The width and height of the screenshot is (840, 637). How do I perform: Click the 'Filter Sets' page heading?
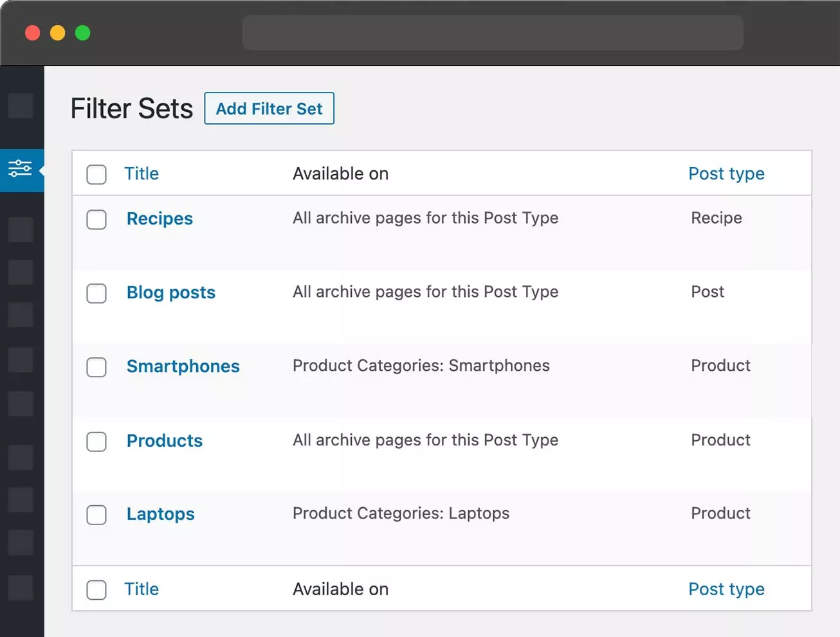[132, 108]
